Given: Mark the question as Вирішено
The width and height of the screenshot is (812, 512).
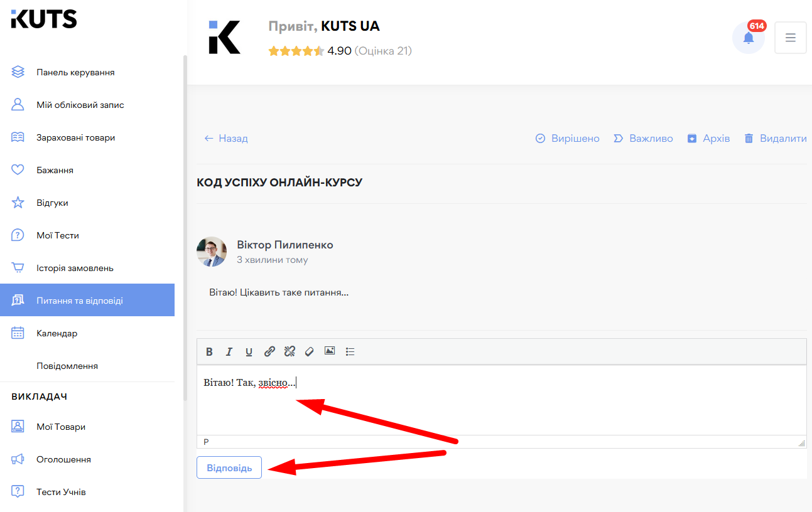Looking at the screenshot, I should [x=567, y=138].
